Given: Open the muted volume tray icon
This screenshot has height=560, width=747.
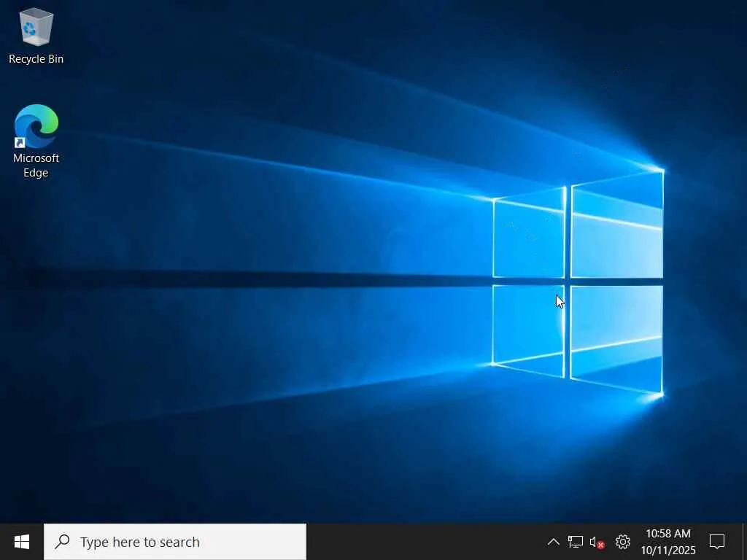Looking at the screenshot, I should [597, 542].
